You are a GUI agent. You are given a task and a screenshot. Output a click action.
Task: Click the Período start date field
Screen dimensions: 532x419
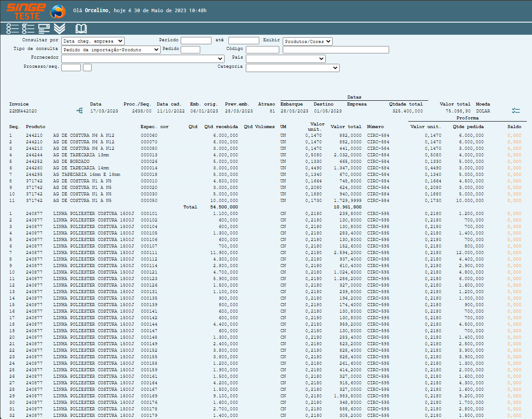[x=196, y=41]
